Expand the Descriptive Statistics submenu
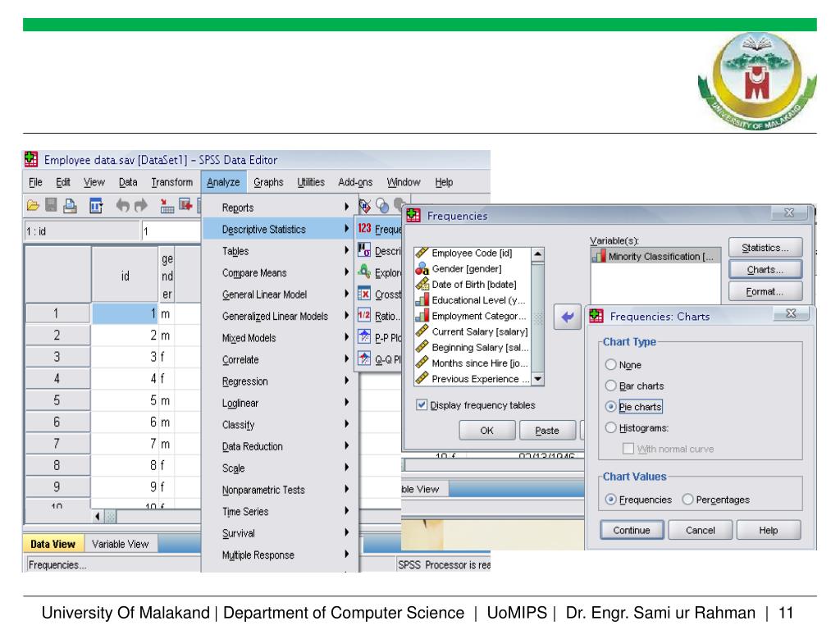Screen dimensions: 840x630 pyautogui.click(x=280, y=230)
